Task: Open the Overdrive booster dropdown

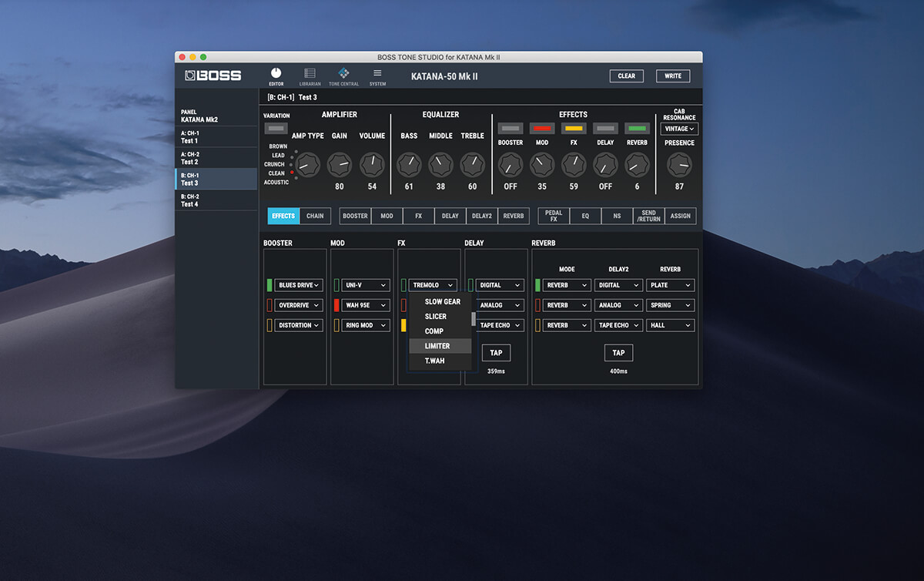Action: 299,305
